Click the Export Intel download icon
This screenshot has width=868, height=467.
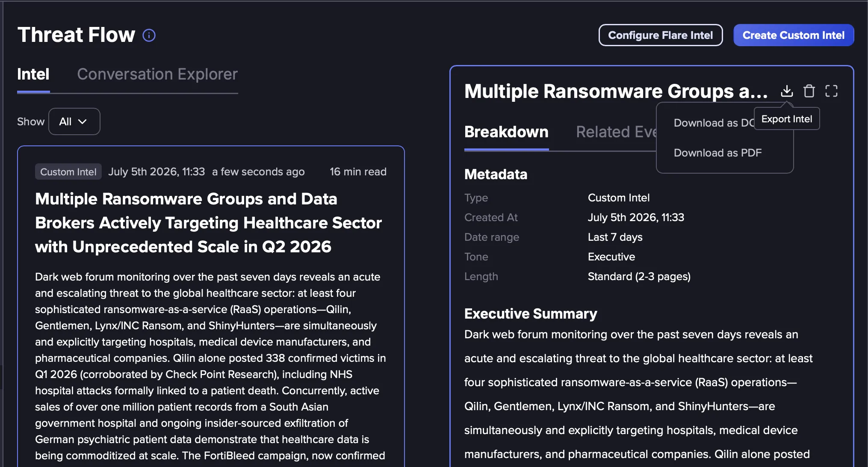pos(787,91)
